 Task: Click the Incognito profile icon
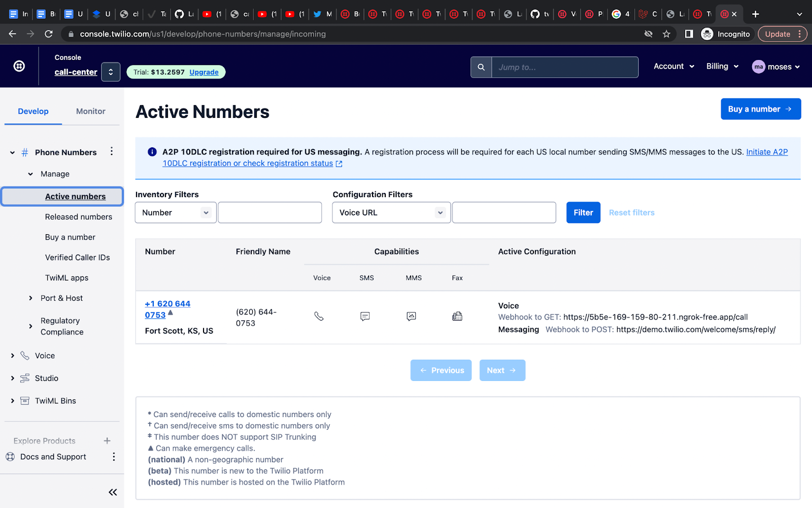point(707,34)
